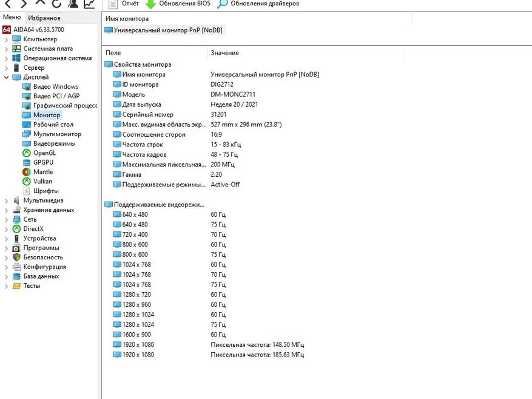Click the Устройства device icon
The image size is (532, 399).
click(16, 239)
